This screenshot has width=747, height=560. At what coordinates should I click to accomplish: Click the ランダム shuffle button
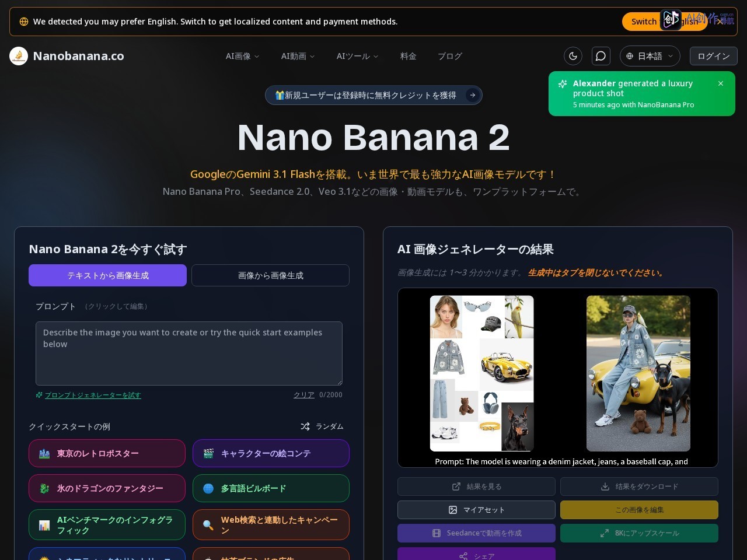pos(322,426)
